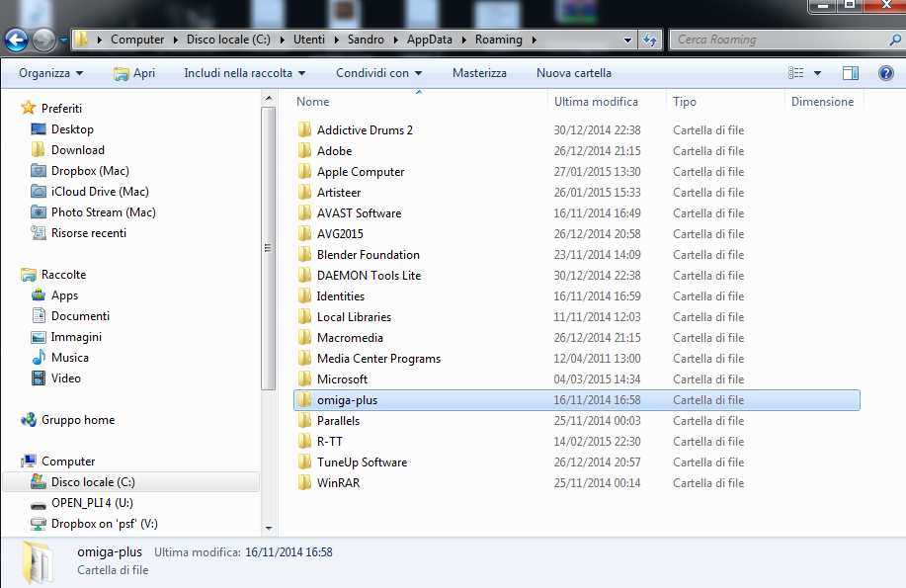Sort by the Nome column header
Image resolution: width=906 pixels, height=588 pixels.
pyautogui.click(x=312, y=102)
